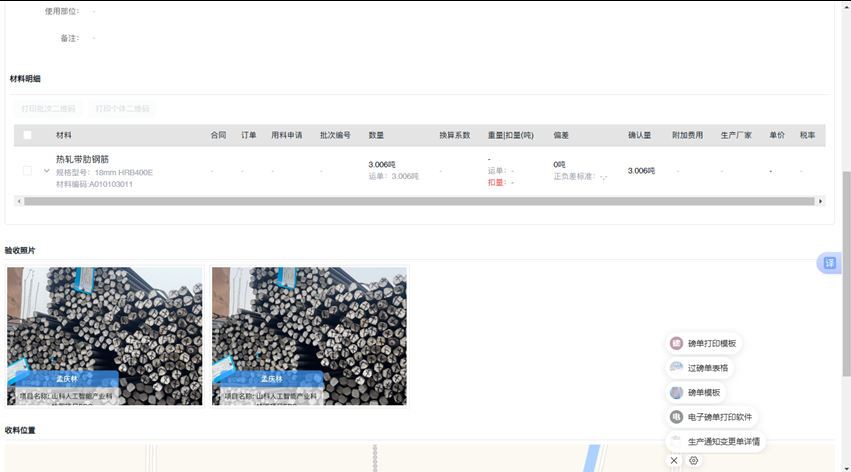Click the 磅单打印模板 suggestion icon
The width and height of the screenshot is (851, 472).
tap(677, 343)
